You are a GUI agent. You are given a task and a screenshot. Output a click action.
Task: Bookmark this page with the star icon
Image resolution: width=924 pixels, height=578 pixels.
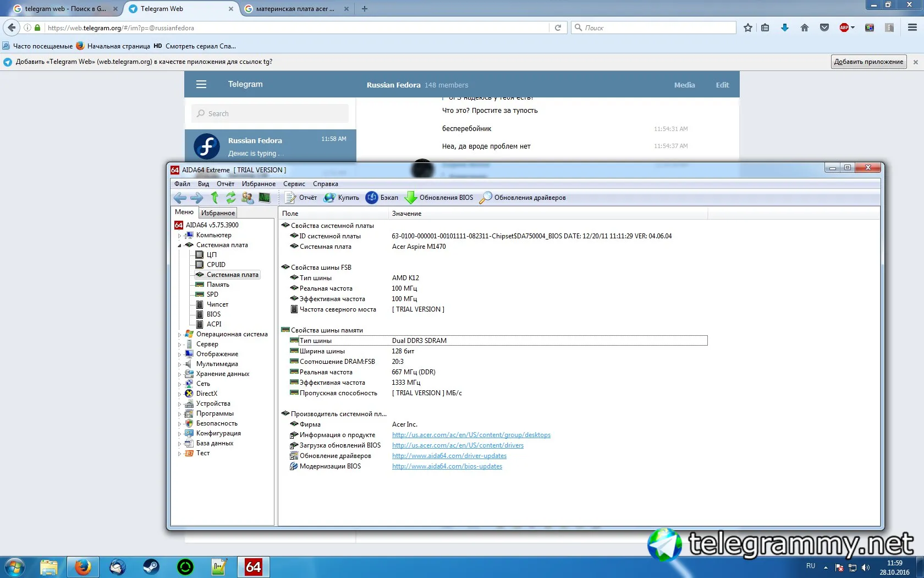click(x=748, y=28)
